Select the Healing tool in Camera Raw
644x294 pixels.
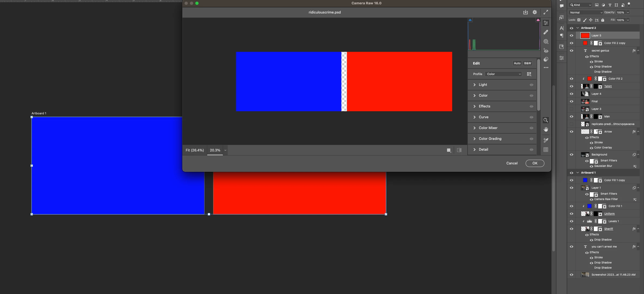546,32
